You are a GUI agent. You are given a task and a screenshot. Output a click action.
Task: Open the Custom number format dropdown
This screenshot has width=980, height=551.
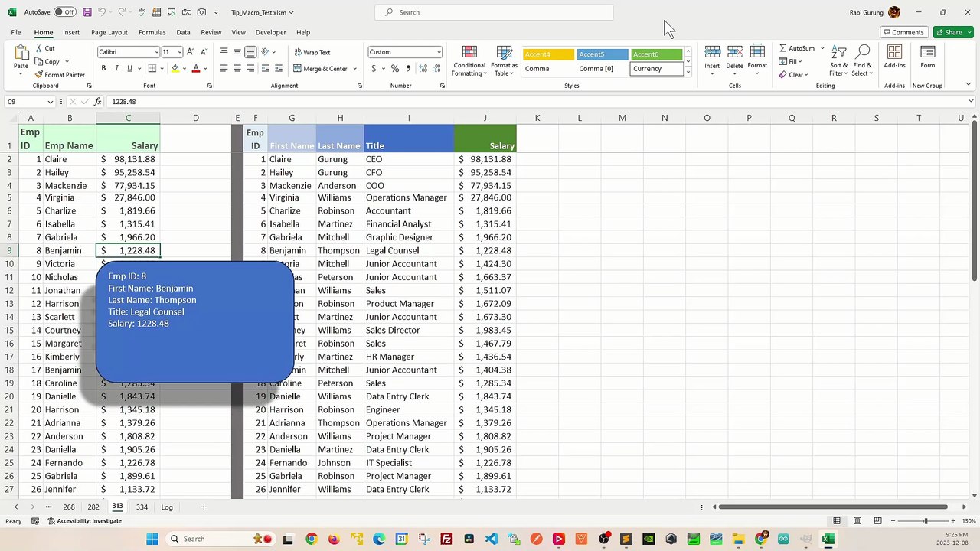pos(438,52)
